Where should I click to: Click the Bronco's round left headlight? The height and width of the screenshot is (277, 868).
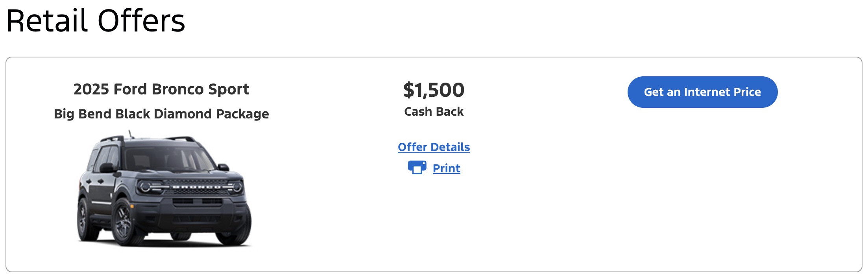click(x=145, y=186)
